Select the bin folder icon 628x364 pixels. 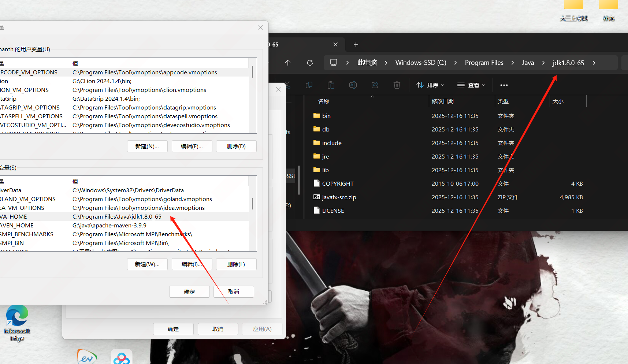click(x=317, y=116)
